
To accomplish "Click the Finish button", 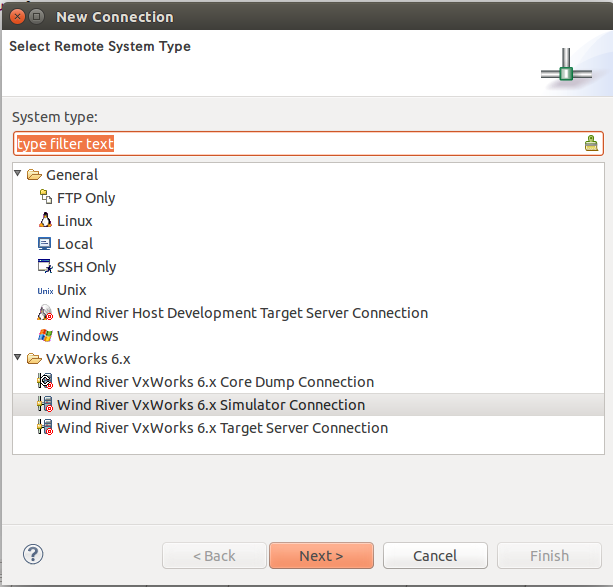I will click(549, 555).
